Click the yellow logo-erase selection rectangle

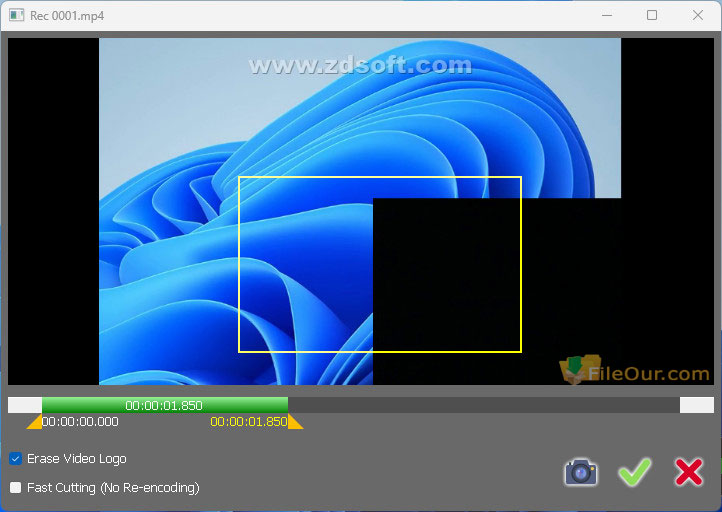(380, 265)
